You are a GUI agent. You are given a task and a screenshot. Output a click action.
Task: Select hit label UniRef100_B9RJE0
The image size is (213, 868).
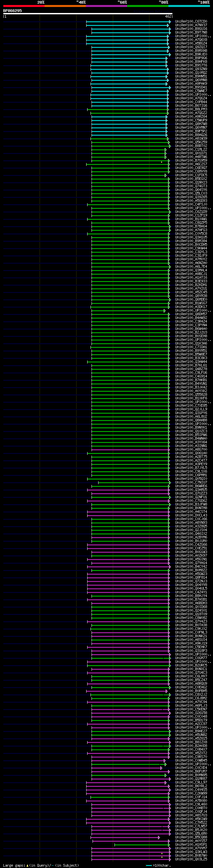pos(191,55)
